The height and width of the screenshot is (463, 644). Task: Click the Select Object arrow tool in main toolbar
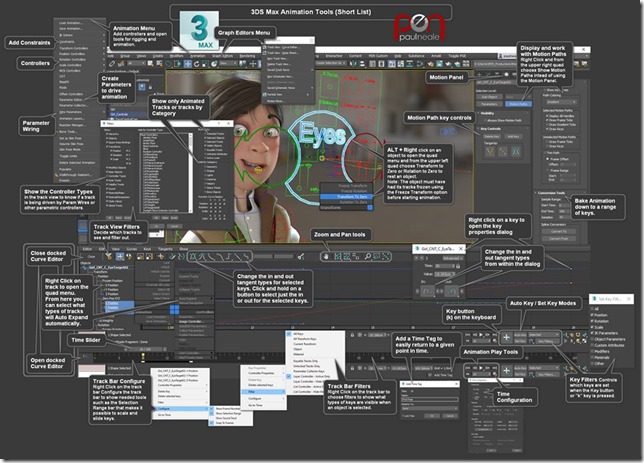point(150,64)
